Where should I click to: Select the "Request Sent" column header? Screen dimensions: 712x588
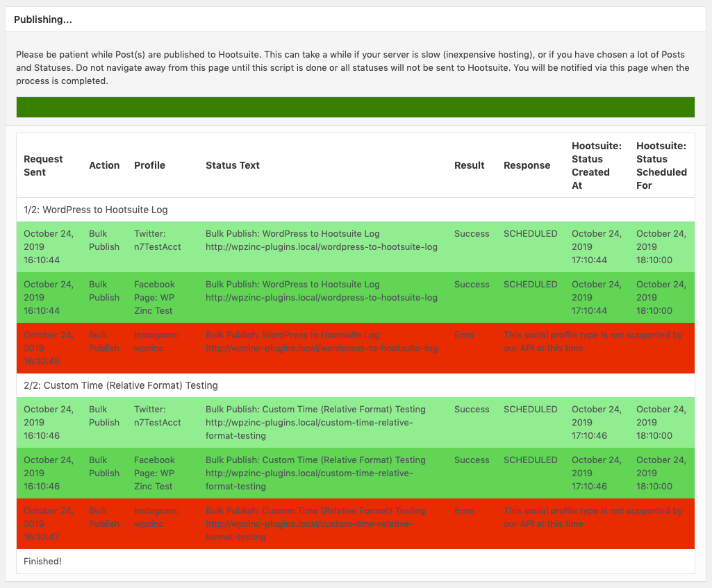(x=43, y=166)
